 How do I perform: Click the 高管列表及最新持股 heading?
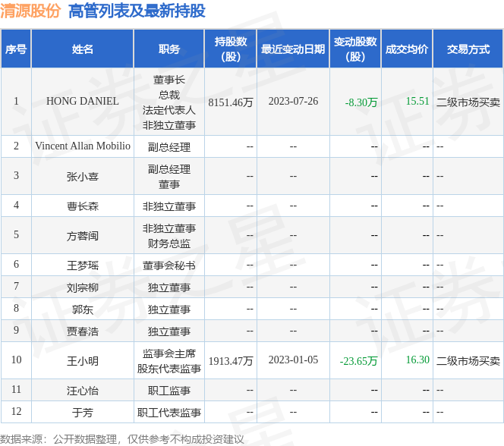[x=137, y=11]
